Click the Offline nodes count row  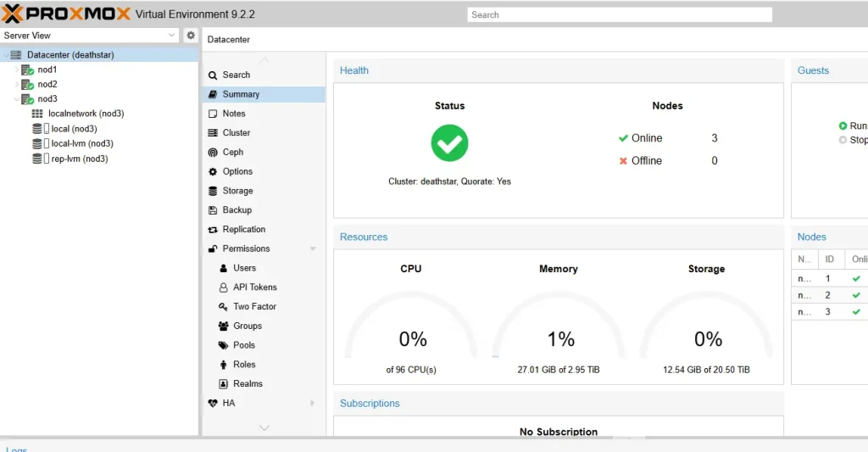pos(668,160)
